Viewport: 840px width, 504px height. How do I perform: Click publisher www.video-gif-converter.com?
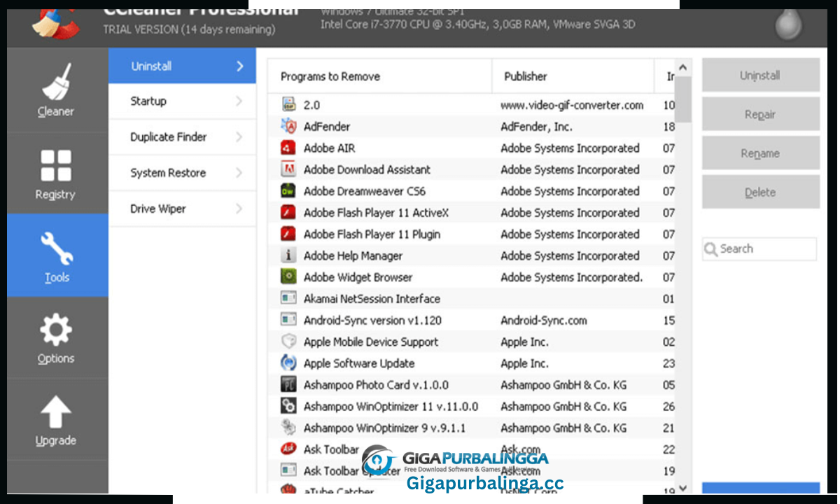coord(572,105)
